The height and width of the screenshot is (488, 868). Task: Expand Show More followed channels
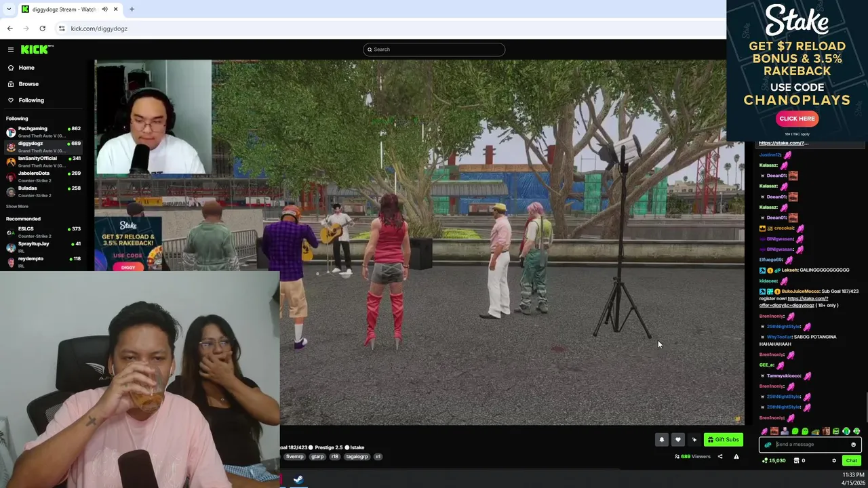(x=17, y=207)
